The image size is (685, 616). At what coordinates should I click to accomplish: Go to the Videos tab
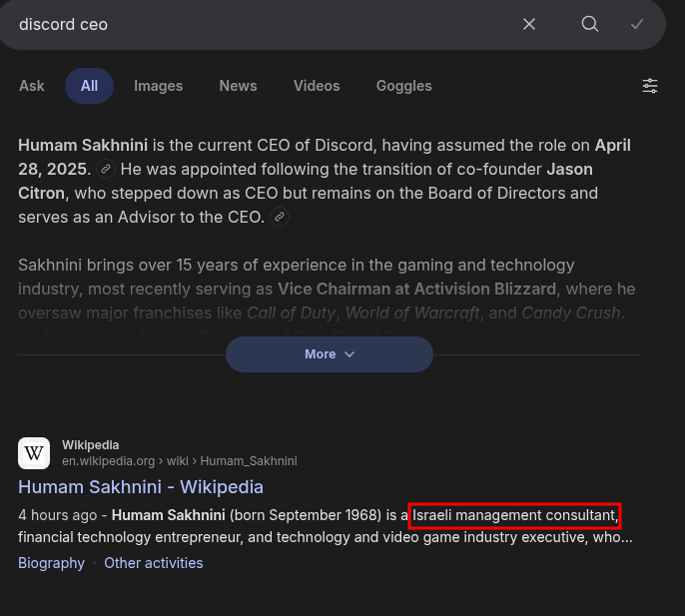click(x=317, y=86)
